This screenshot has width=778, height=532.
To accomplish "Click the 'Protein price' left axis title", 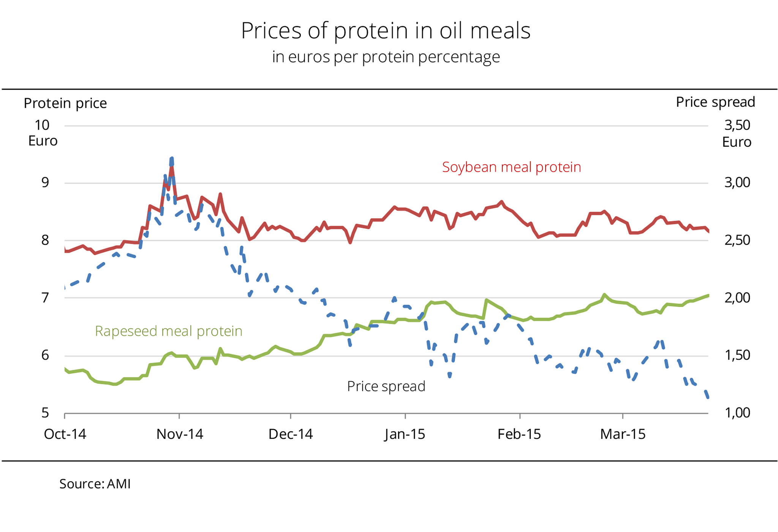I will (65, 103).
